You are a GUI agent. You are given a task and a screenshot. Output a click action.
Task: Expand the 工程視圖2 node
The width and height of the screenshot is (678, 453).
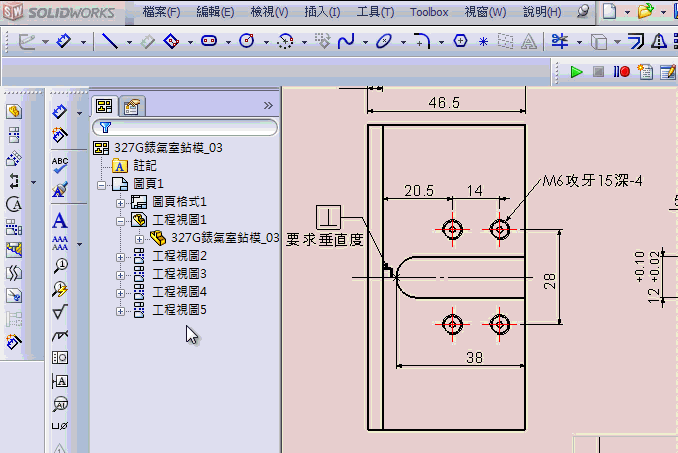point(121,257)
